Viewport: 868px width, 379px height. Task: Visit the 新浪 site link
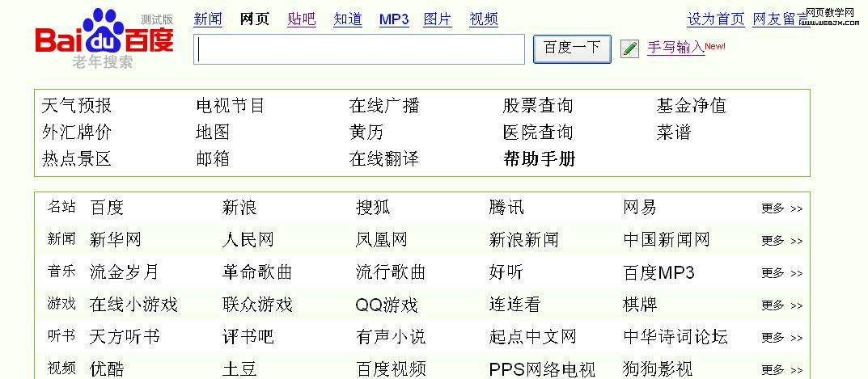239,208
